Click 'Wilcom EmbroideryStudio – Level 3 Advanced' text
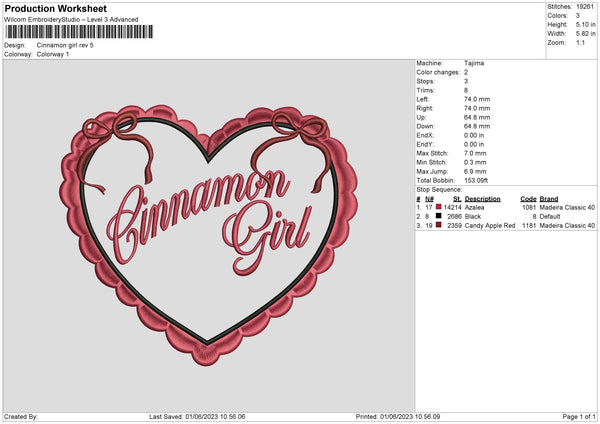 [71, 20]
